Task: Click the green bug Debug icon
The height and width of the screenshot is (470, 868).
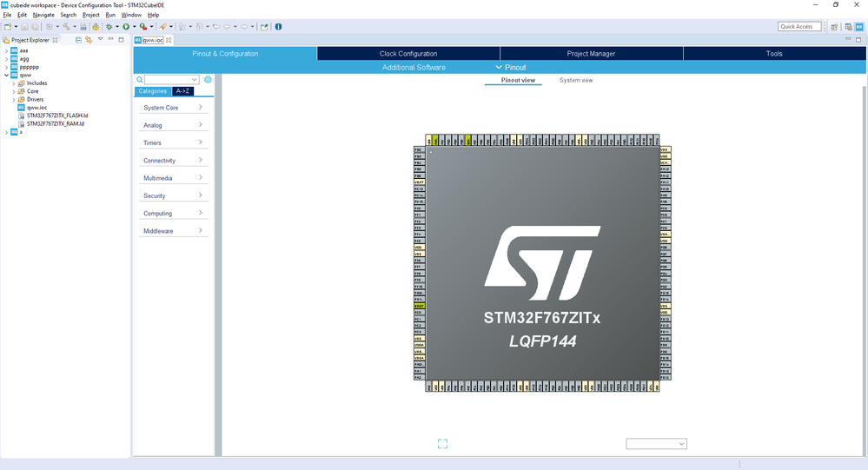Action: [109, 27]
